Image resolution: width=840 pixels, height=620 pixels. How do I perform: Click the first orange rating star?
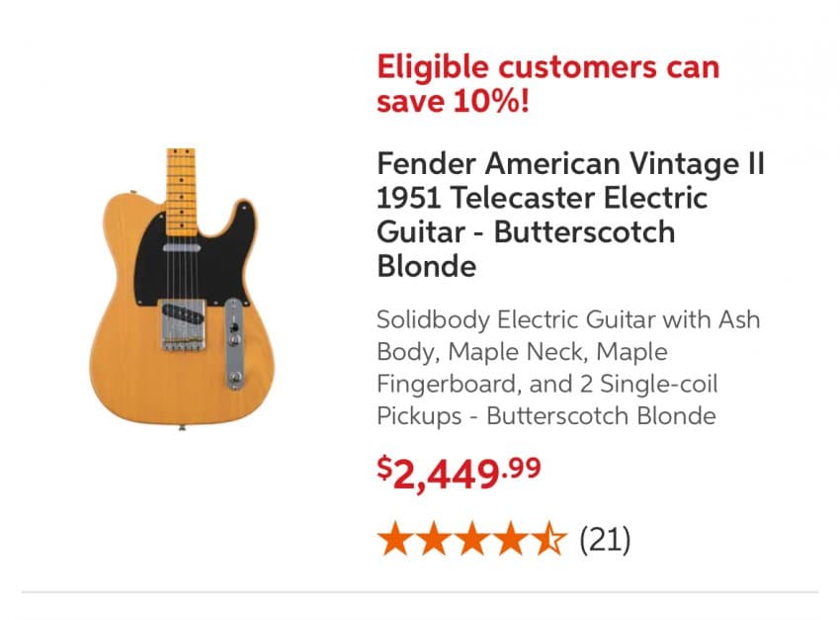pyautogui.click(x=395, y=538)
